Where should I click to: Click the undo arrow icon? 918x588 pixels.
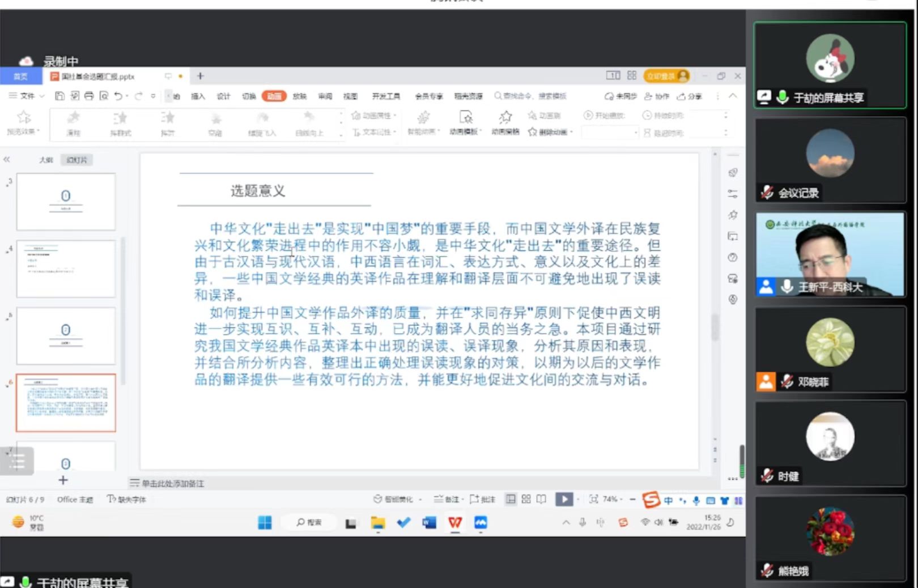(x=118, y=96)
